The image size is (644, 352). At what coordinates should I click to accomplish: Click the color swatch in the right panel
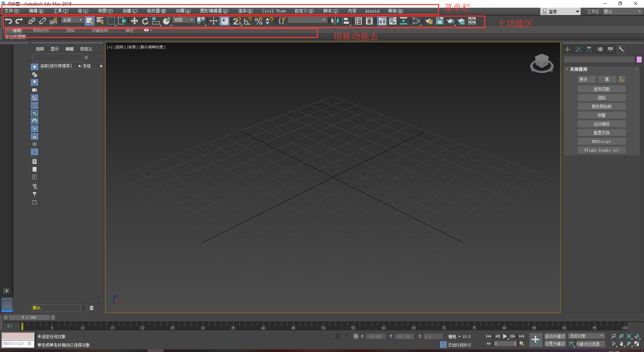639,59
